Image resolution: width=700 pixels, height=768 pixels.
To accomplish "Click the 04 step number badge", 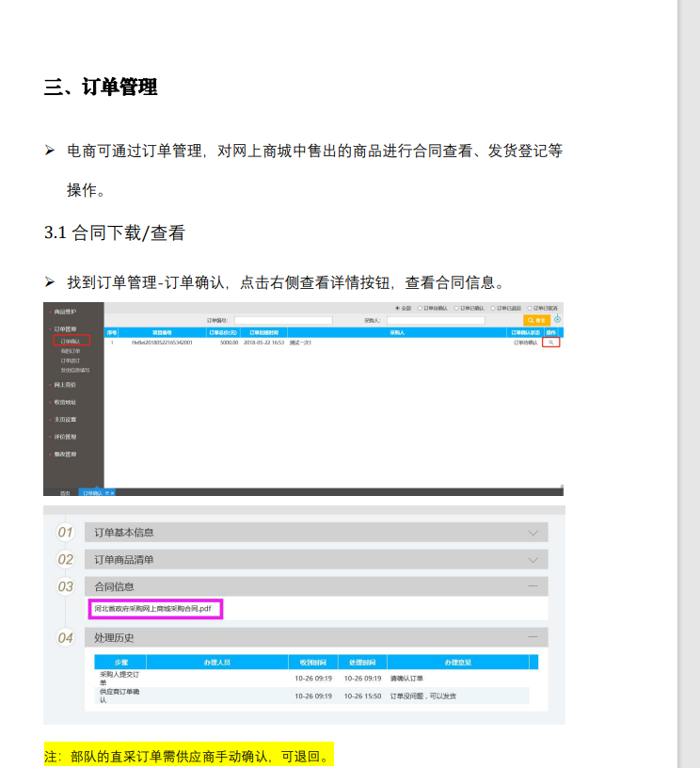I will (x=65, y=638).
